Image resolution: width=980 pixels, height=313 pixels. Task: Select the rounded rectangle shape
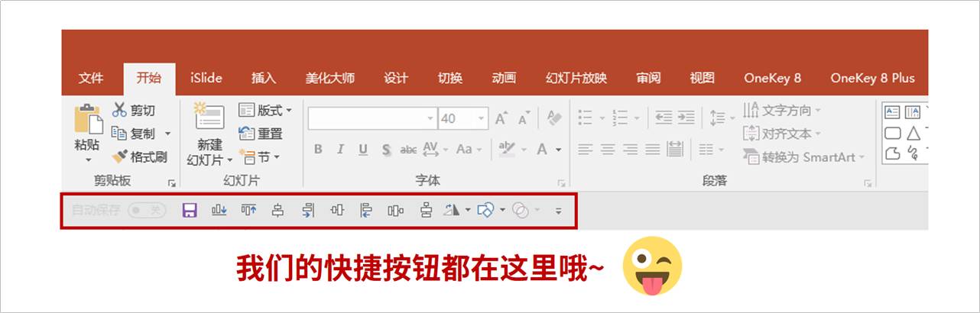(x=892, y=133)
